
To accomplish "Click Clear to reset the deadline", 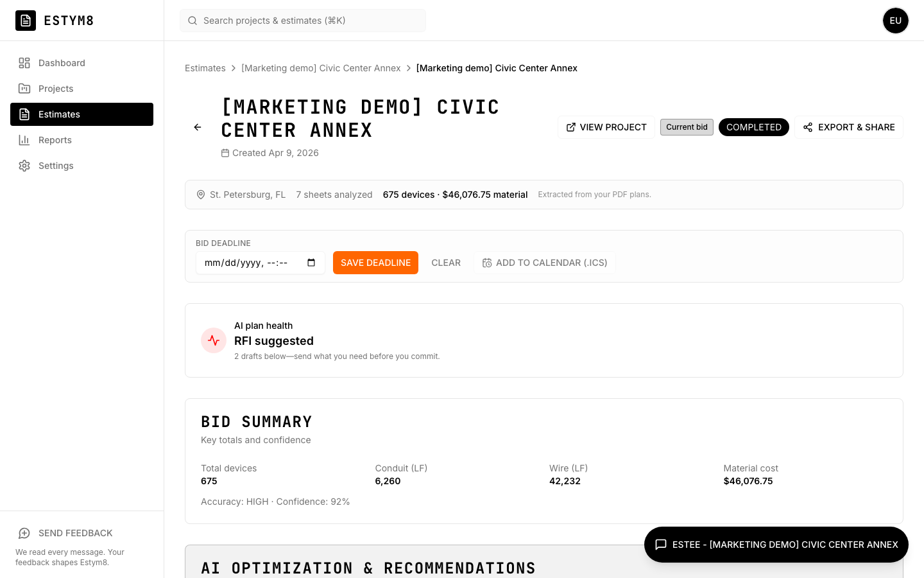I will pyautogui.click(x=446, y=263).
